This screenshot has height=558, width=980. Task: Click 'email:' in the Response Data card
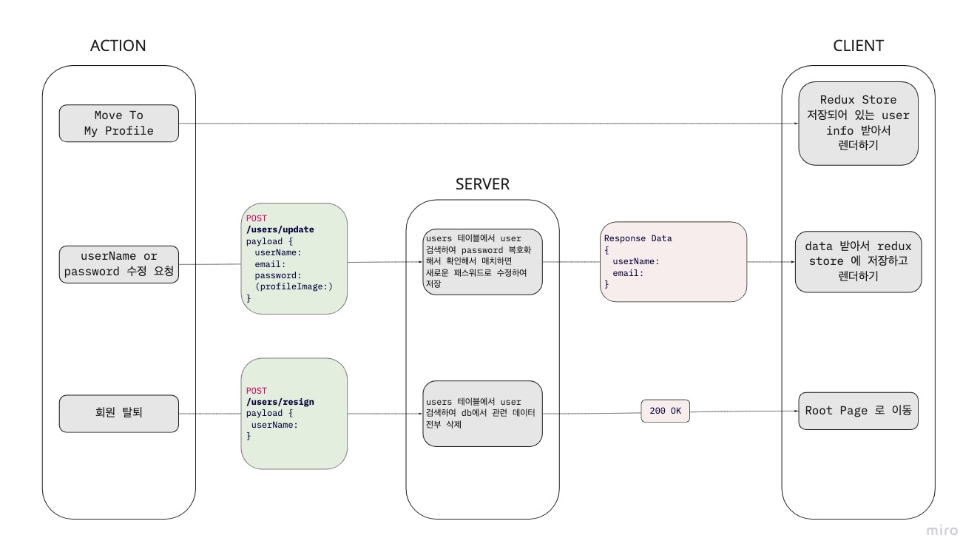(x=628, y=273)
